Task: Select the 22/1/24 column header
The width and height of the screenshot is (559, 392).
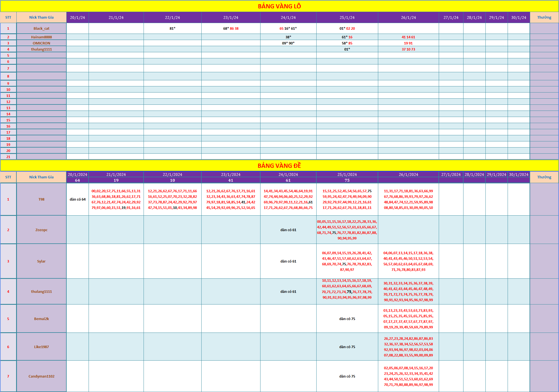Action: (x=172, y=18)
